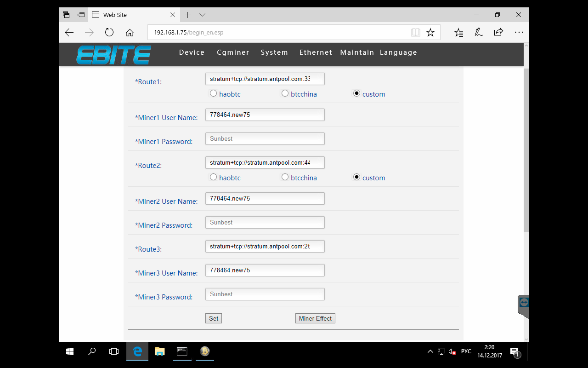Open the Language menu
This screenshot has height=368, width=588.
(398, 52)
